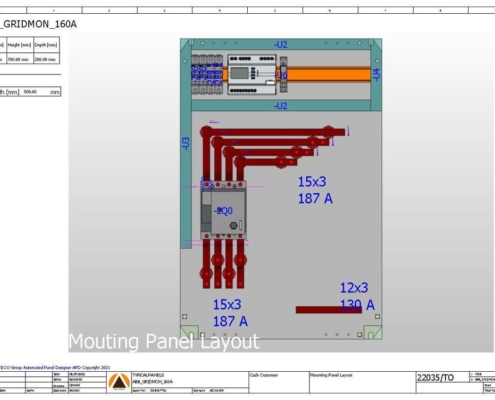Click the '15x3 187 A' busbar label upper right
Image resolution: width=495 pixels, height=400 pixels.
click(x=315, y=190)
